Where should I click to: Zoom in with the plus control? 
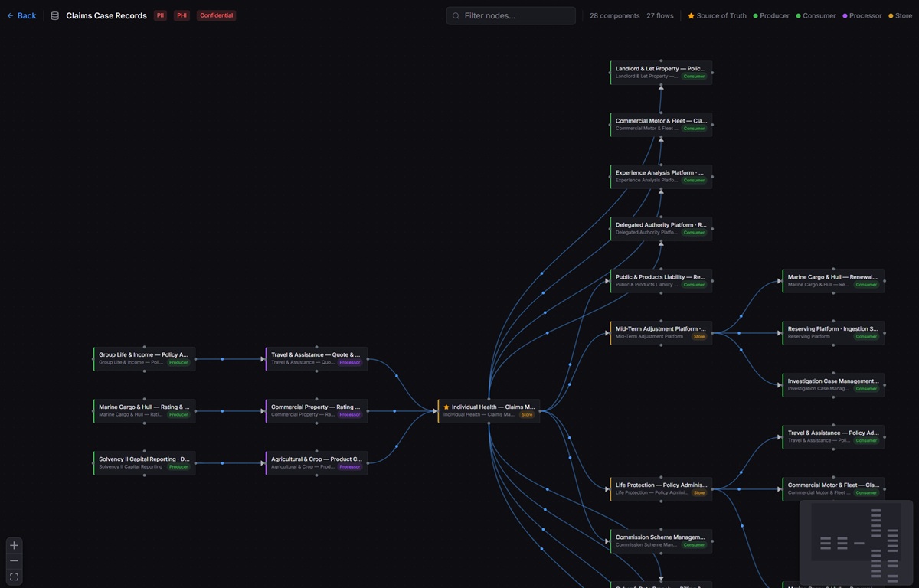[14, 546]
